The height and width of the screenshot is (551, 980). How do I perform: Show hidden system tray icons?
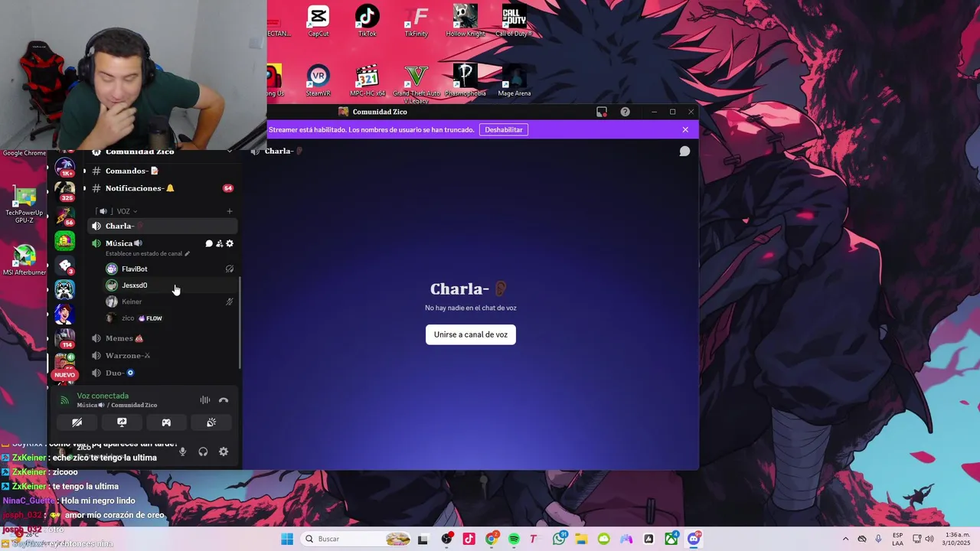pos(845,539)
